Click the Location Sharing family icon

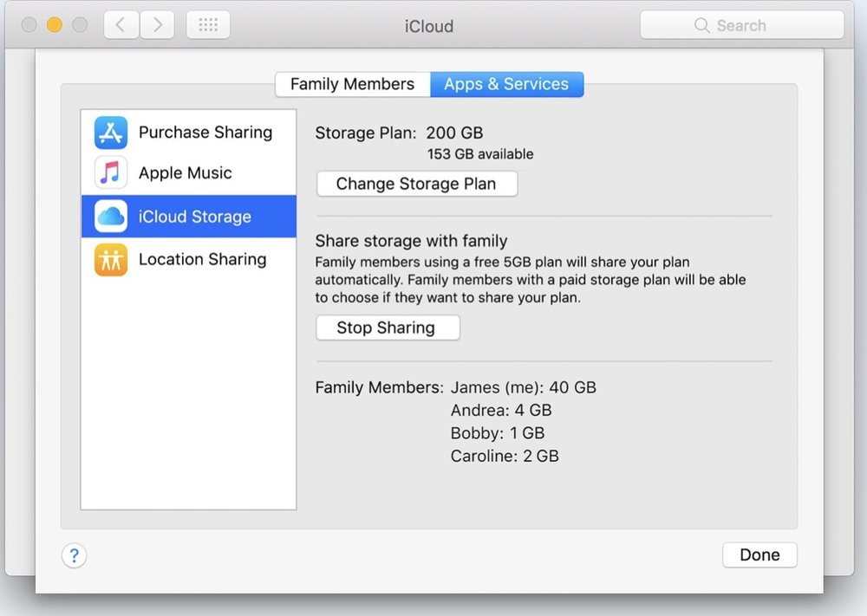pos(111,259)
